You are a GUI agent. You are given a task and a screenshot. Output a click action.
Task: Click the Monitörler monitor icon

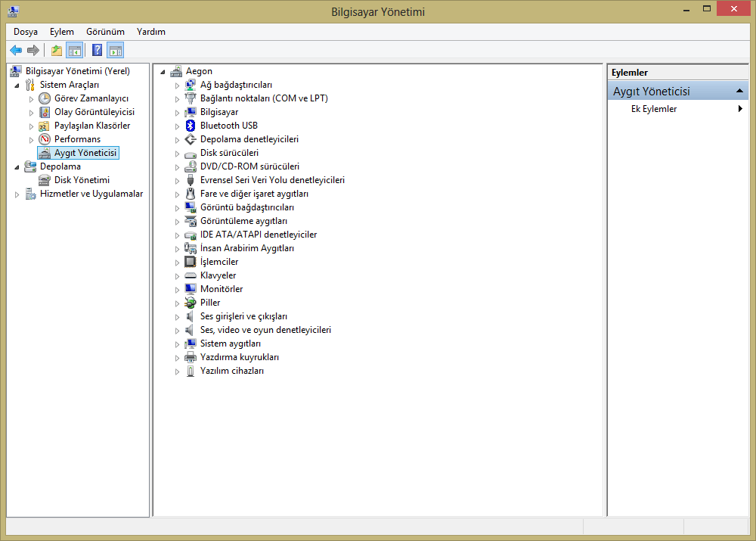(191, 288)
